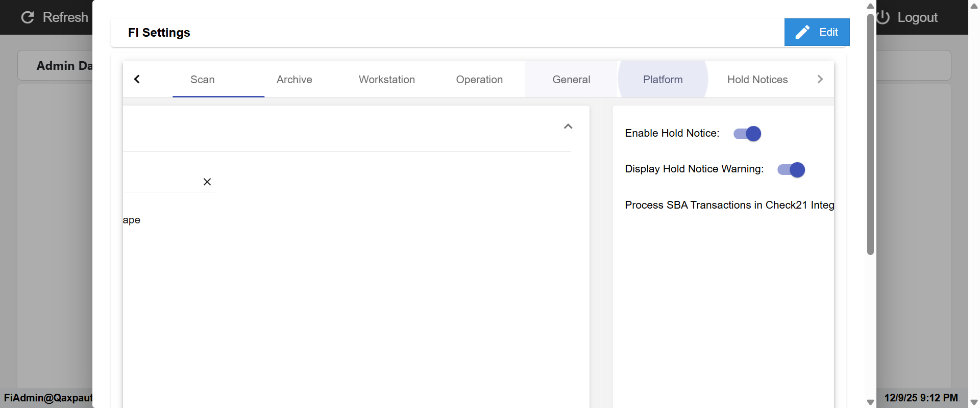Click the Refresh icon in top bar
This screenshot has width=980, height=408.
(28, 17)
